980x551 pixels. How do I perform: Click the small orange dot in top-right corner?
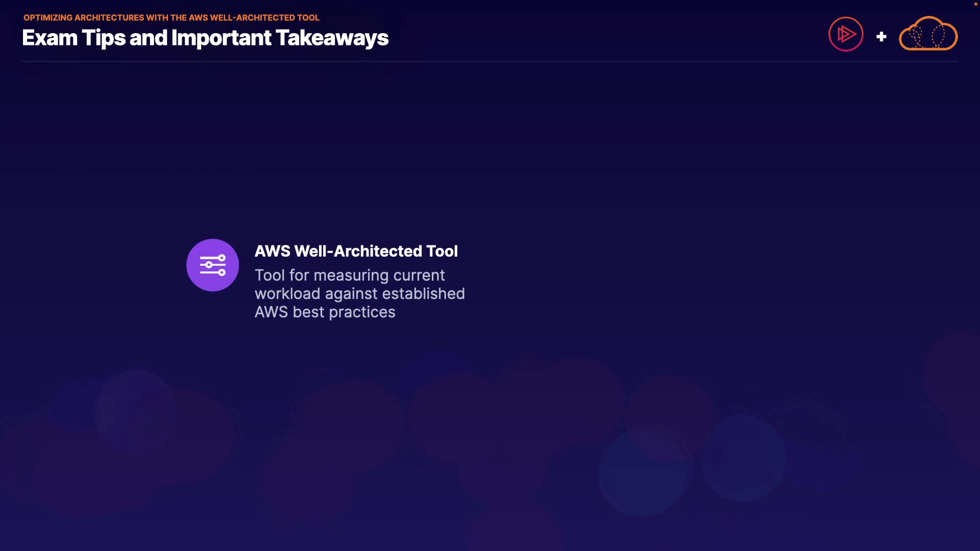pos(975,4)
